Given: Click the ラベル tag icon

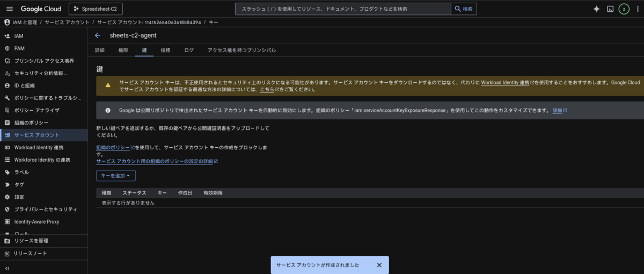Looking at the screenshot, I should pyautogui.click(x=7, y=172).
